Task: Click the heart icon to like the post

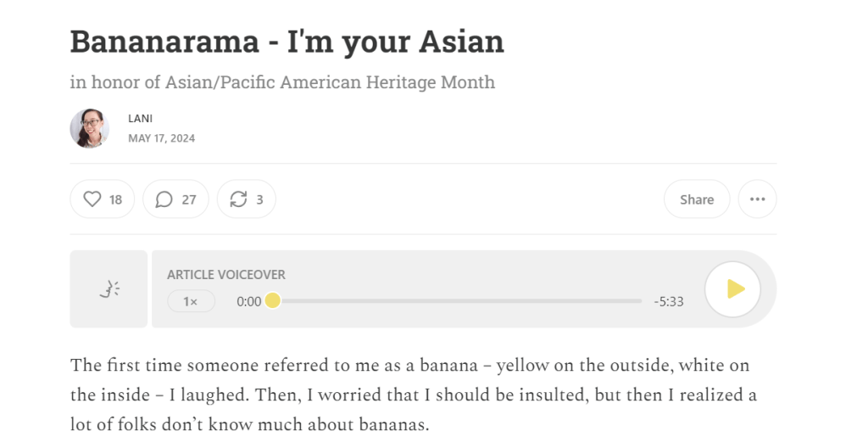Action: (92, 199)
